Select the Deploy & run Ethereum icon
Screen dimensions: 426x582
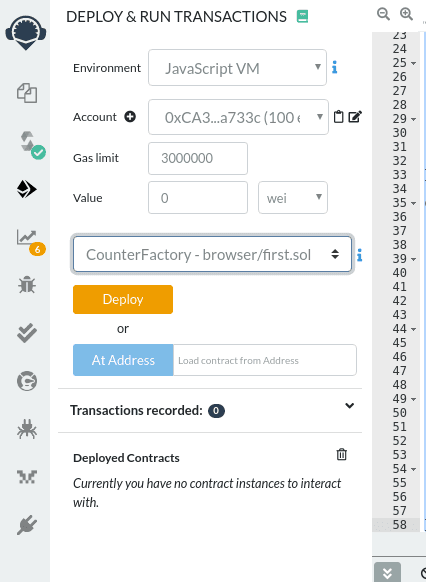(x=27, y=189)
